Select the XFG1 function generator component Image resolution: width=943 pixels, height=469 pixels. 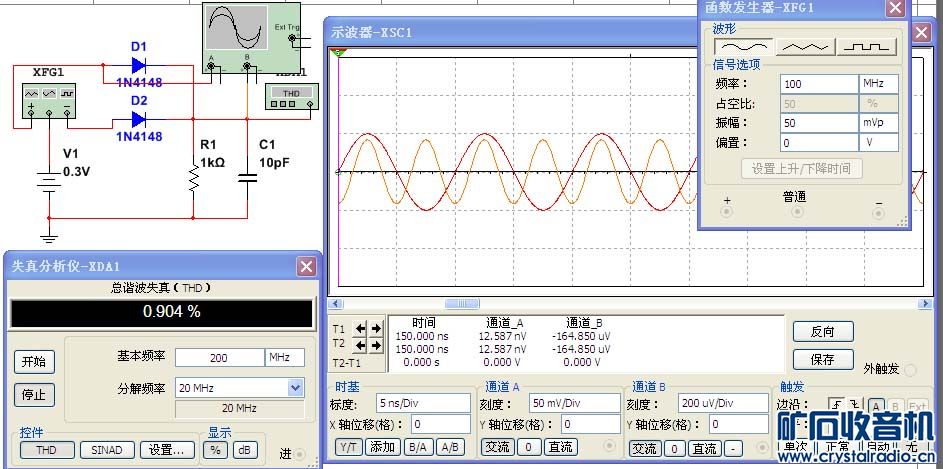pos(49,101)
